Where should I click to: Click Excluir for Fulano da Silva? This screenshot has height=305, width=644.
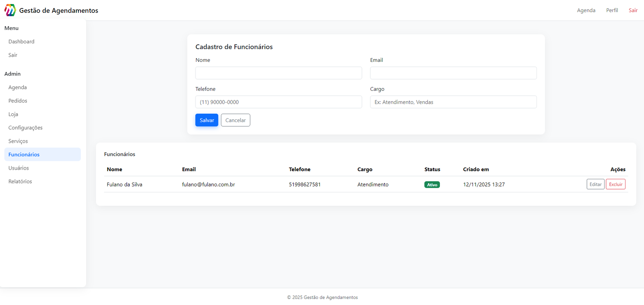[x=615, y=184]
